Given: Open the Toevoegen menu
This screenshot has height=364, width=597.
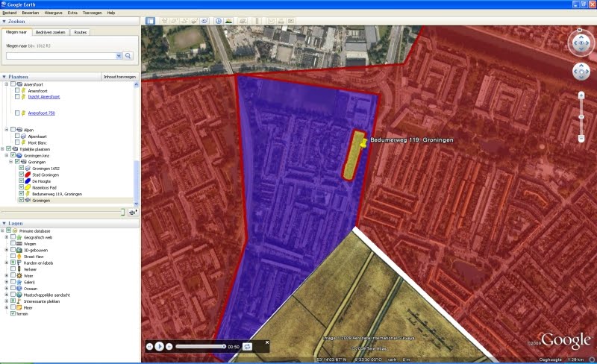Looking at the screenshot, I should (x=92, y=13).
